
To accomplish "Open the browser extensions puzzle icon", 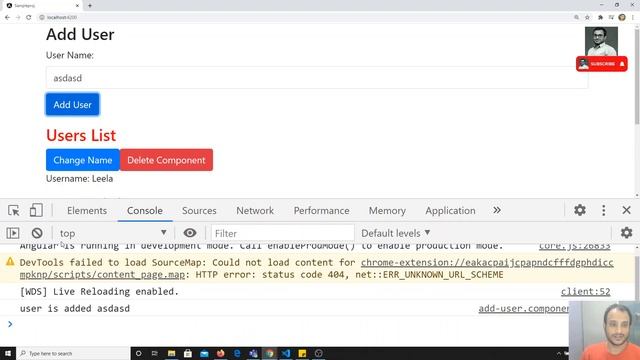I will 600,17.
